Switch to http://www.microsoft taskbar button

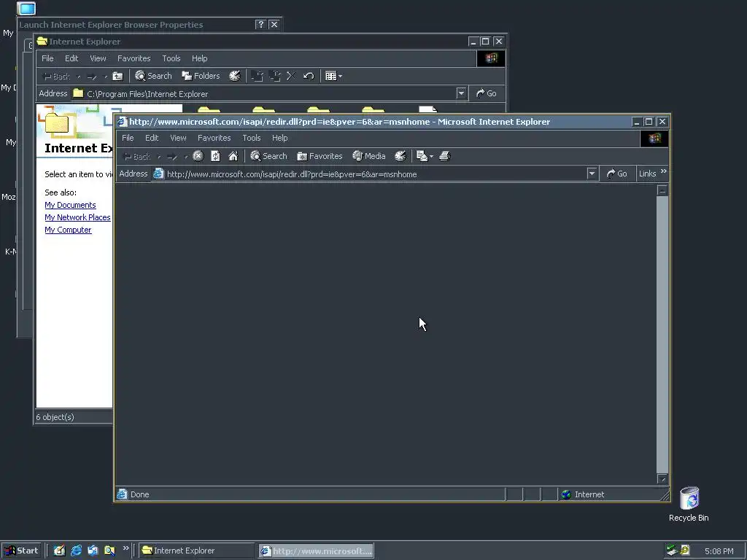click(x=316, y=551)
